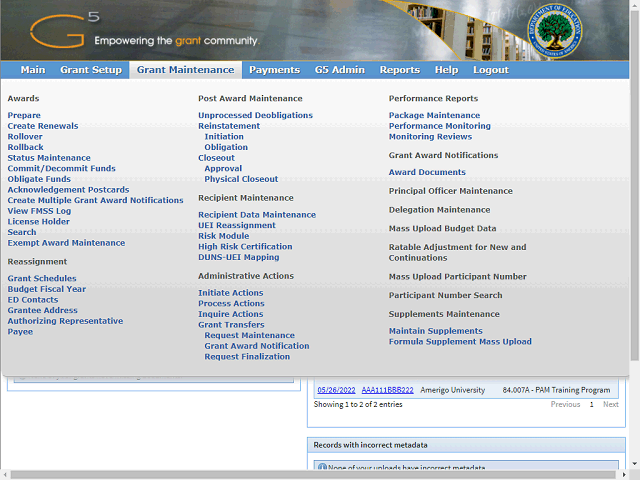Open Unprocessed Deobligations link
640x480 pixels.
[255, 115]
